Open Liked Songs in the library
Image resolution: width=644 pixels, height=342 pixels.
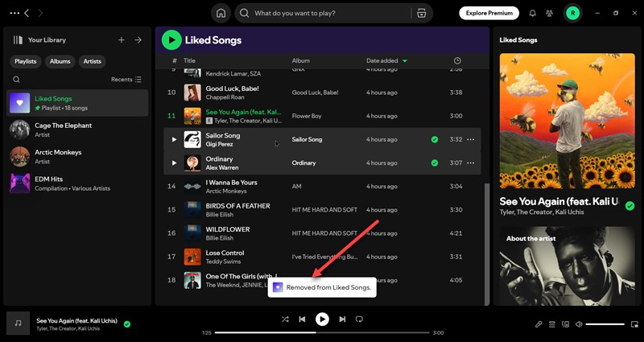coord(77,103)
